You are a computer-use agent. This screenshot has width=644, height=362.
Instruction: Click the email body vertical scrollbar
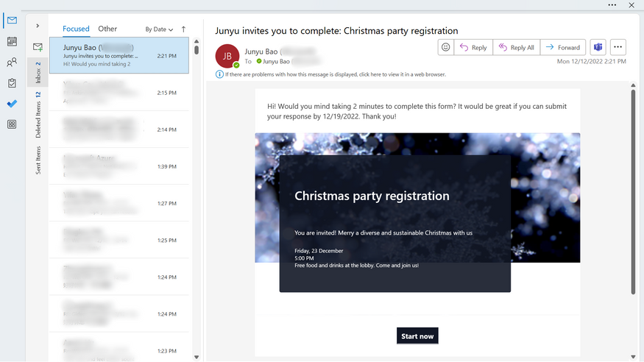[633, 191]
